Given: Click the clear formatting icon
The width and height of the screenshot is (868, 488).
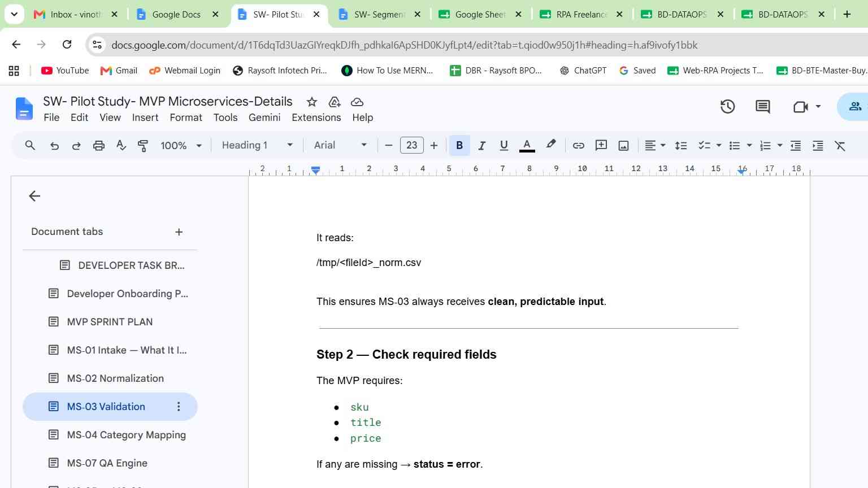Looking at the screenshot, I should (840, 146).
